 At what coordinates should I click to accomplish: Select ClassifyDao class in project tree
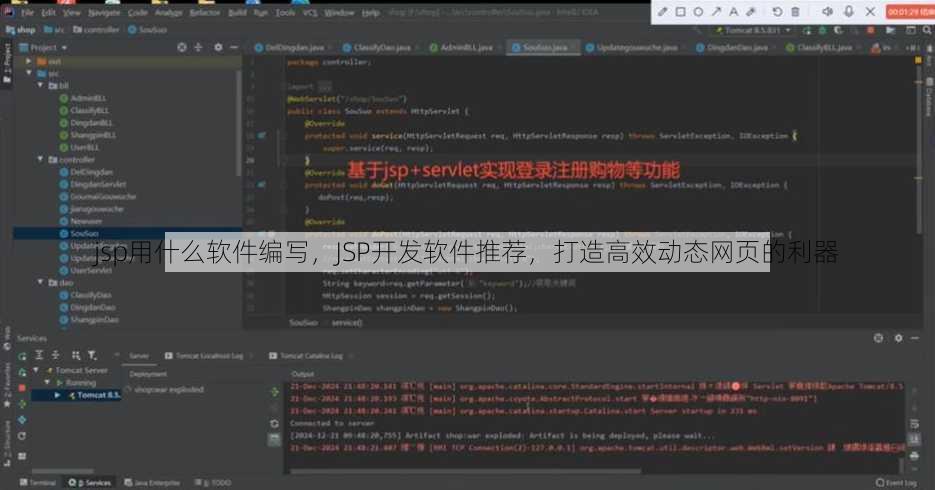pyautogui.click(x=87, y=295)
